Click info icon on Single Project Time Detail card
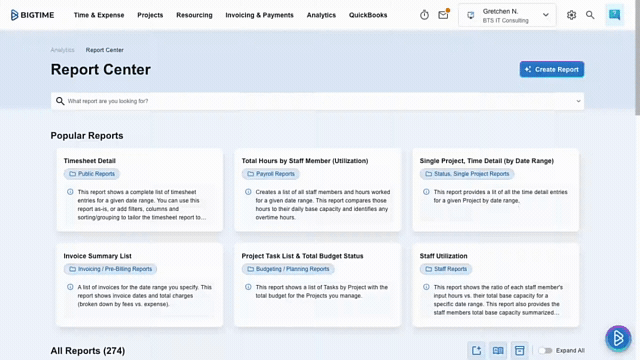Screen dimensions: 640x360 pyautogui.click(x=426, y=192)
